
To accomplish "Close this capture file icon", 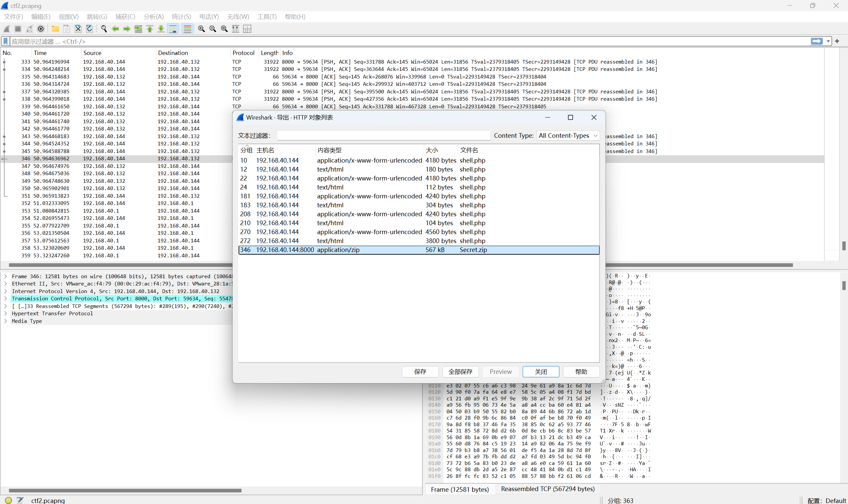I will (78, 29).
